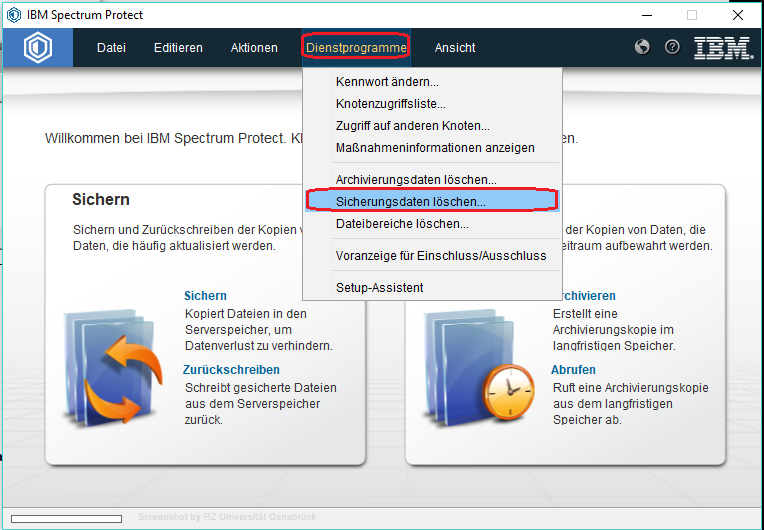Select Sicherungsdaten löschen entry
Viewport: 764px width, 530px height.
pyautogui.click(x=411, y=202)
